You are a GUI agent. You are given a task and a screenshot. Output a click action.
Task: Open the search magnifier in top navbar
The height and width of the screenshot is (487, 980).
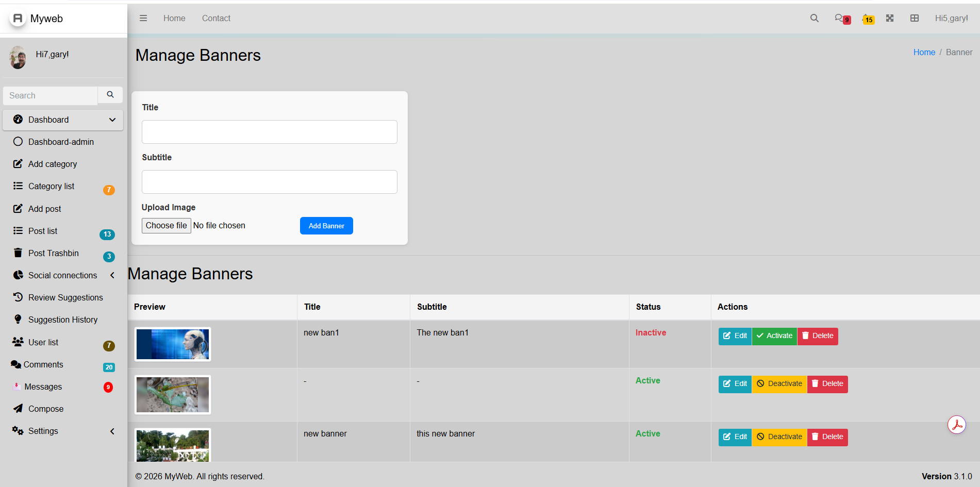[815, 18]
